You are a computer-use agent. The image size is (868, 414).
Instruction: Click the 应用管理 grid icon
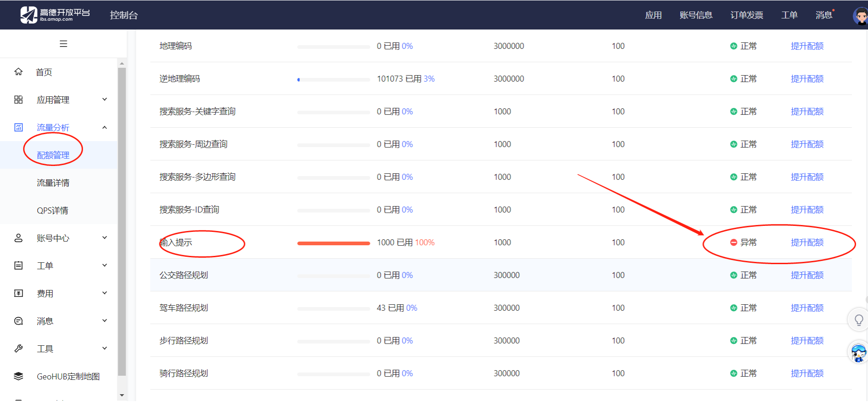[x=18, y=100]
